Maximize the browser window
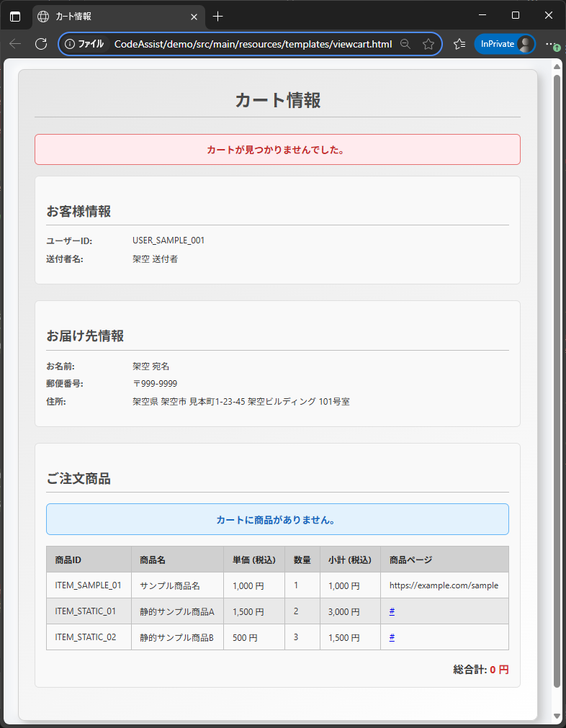Image resolution: width=566 pixels, height=728 pixels. [x=516, y=15]
